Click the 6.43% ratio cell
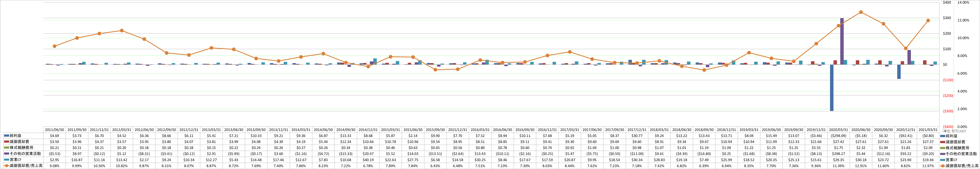The width and height of the screenshot is (980, 169). tap(435, 166)
